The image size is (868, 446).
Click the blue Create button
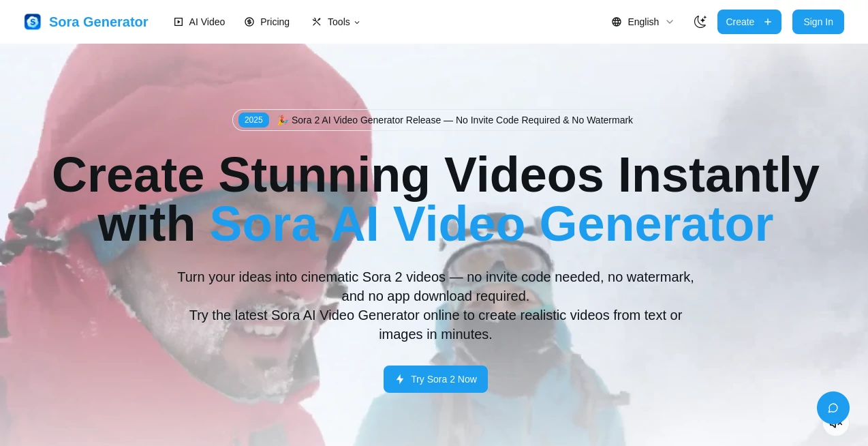(x=749, y=21)
